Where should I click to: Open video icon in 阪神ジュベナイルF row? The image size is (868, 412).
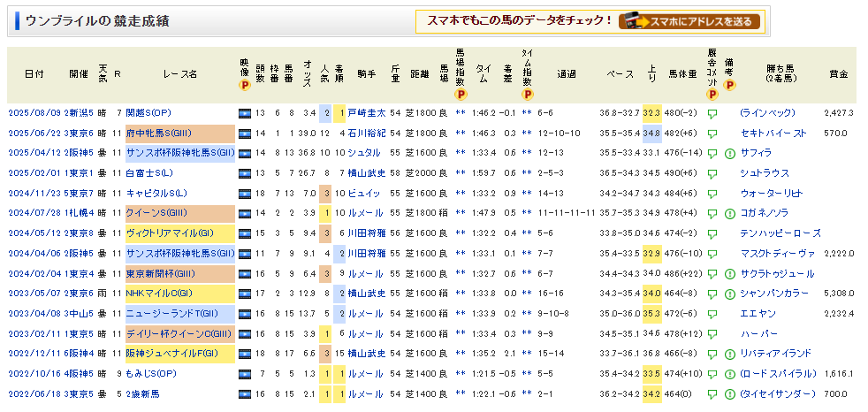[244, 353]
